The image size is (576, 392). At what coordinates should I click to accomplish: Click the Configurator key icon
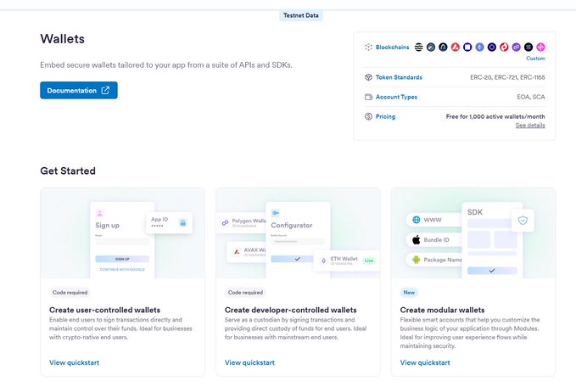275,213
